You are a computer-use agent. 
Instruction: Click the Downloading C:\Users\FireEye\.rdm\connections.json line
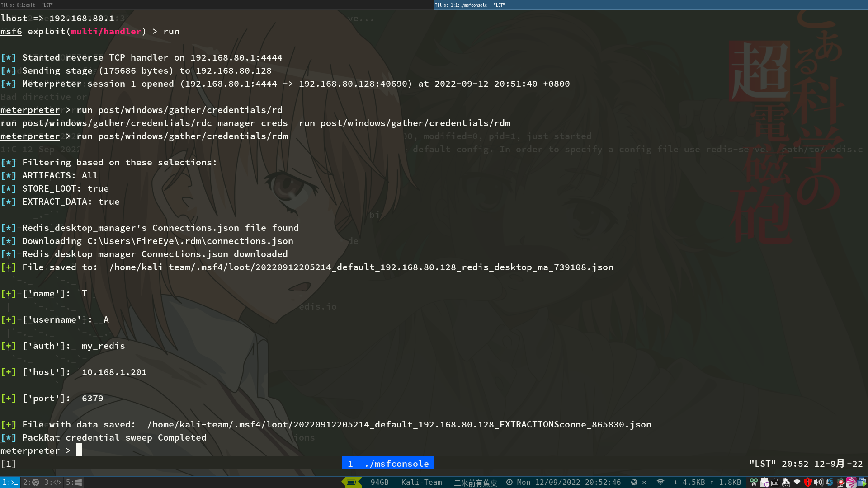tap(147, 241)
